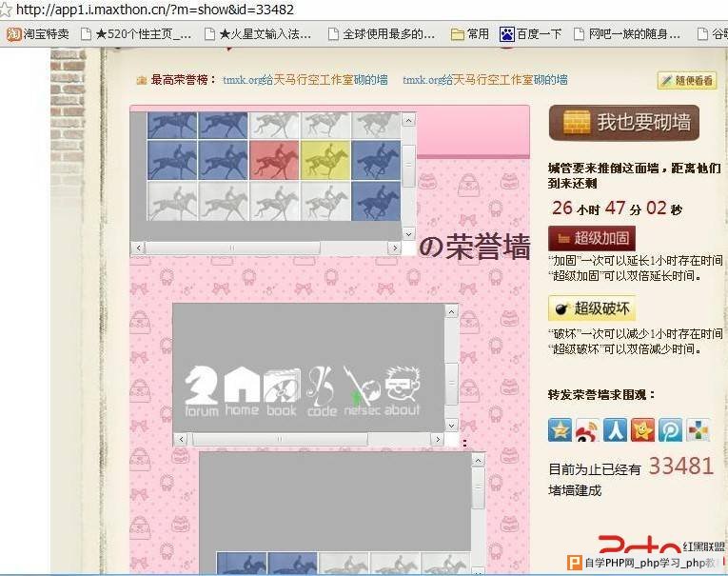This screenshot has height=576, width=728.
Task: Open the 淘宝特卖 bookmark
Action: pos(38,34)
